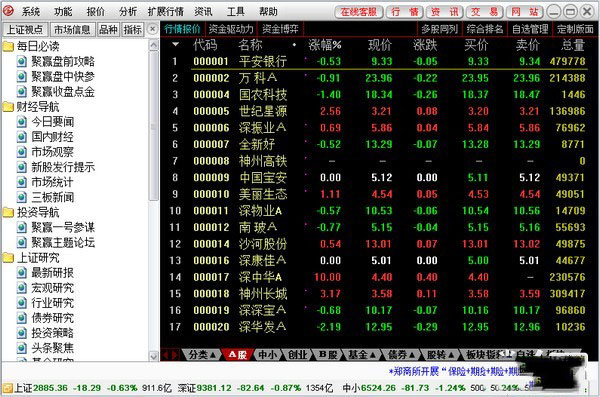Switch to the 上证视点 sidebar tab
Screen dimensions: 600x397
pos(25,29)
